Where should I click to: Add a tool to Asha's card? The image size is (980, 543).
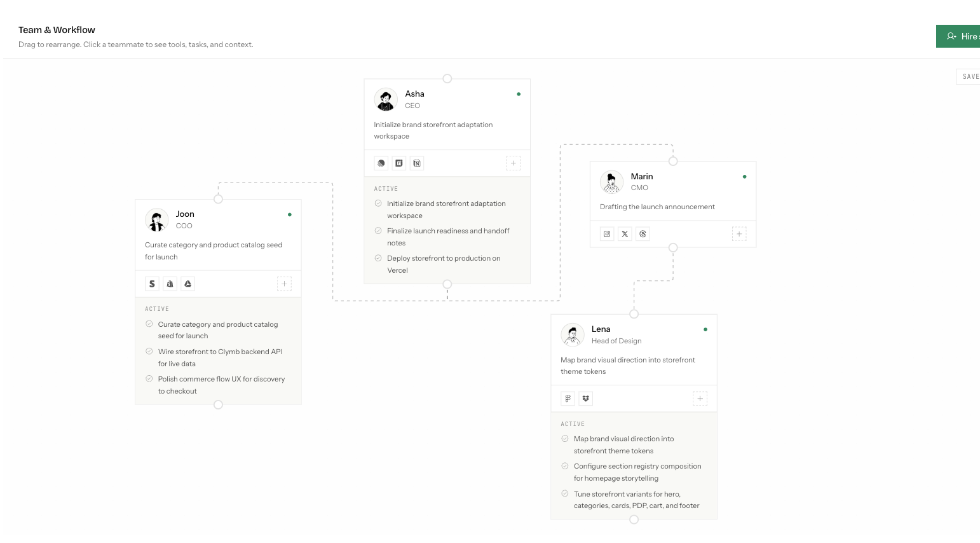(514, 163)
